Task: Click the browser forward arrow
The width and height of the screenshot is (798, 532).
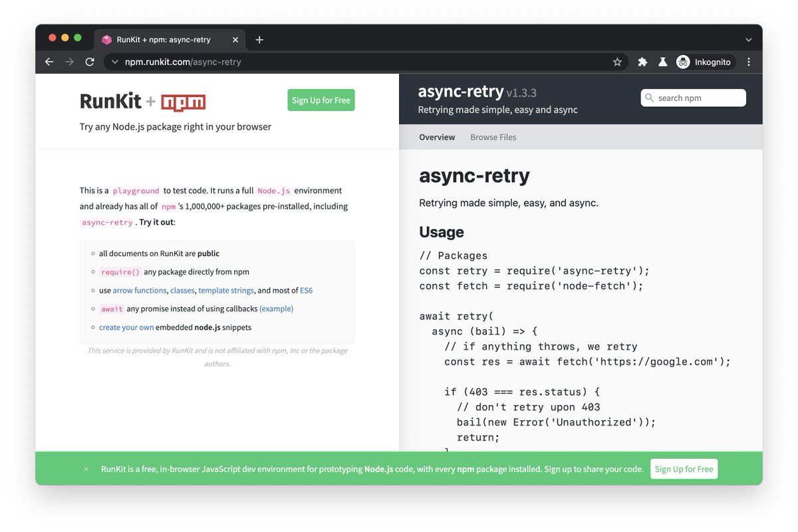Action: click(69, 62)
